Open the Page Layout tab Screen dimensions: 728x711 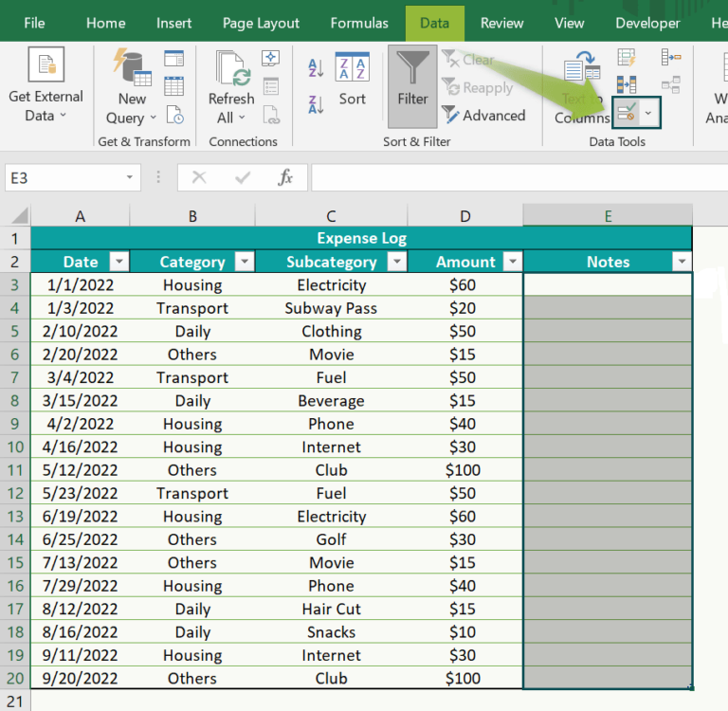click(x=261, y=23)
